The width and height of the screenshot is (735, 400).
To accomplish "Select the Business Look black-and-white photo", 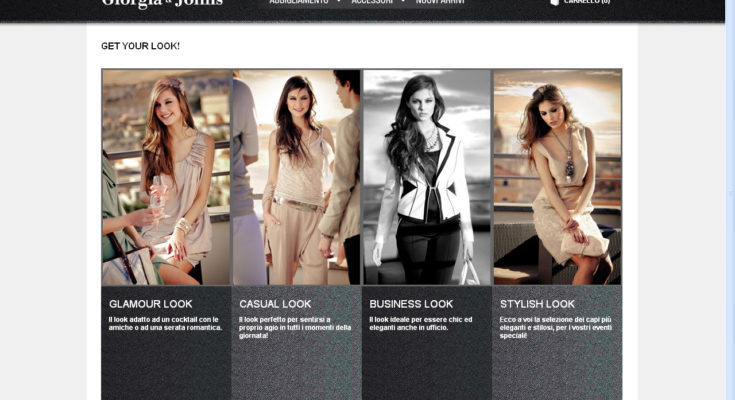I will (x=426, y=177).
